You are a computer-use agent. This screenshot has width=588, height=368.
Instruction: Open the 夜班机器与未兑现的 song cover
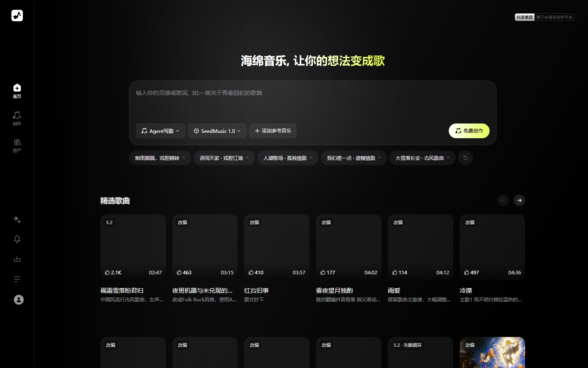pyautogui.click(x=205, y=247)
